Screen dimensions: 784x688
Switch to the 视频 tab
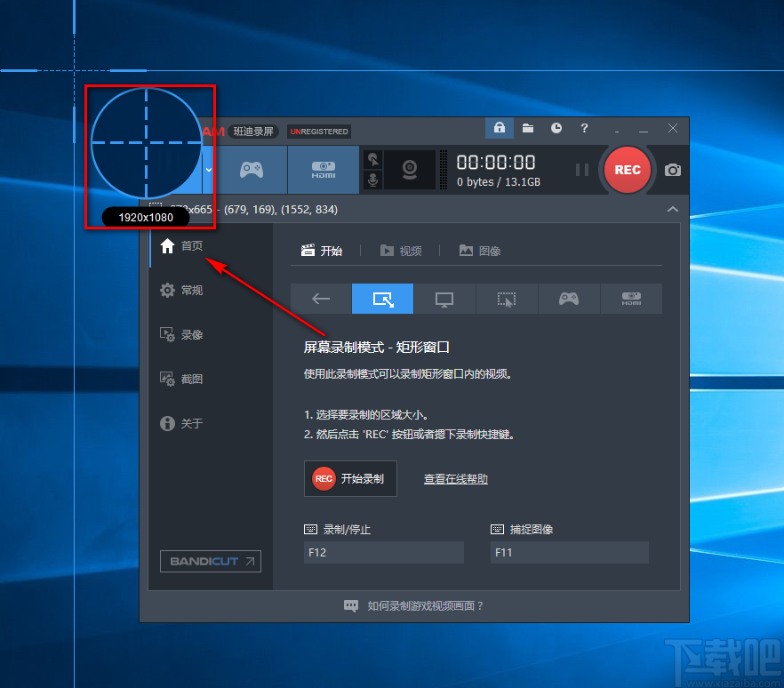tap(401, 251)
